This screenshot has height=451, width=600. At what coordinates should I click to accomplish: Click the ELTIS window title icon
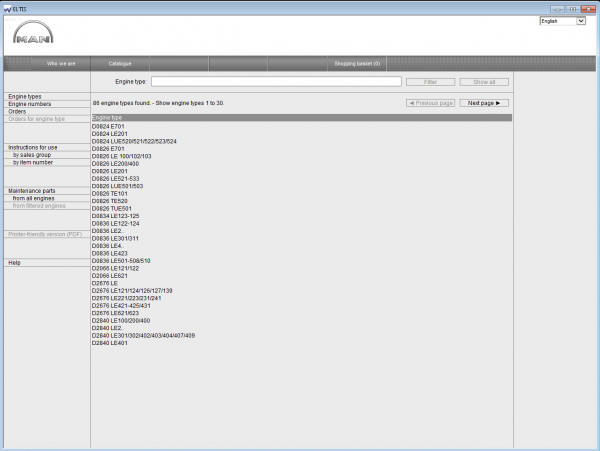[7, 9]
